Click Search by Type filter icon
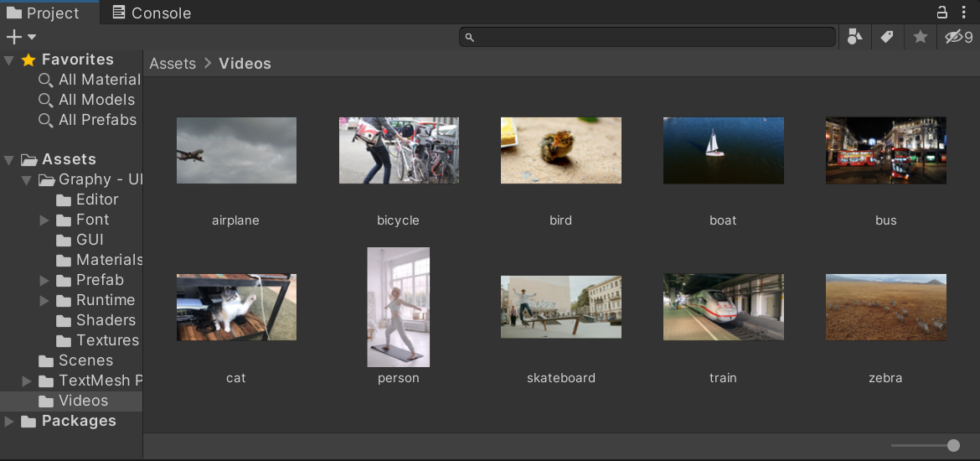The height and width of the screenshot is (461, 980). pyautogui.click(x=854, y=37)
